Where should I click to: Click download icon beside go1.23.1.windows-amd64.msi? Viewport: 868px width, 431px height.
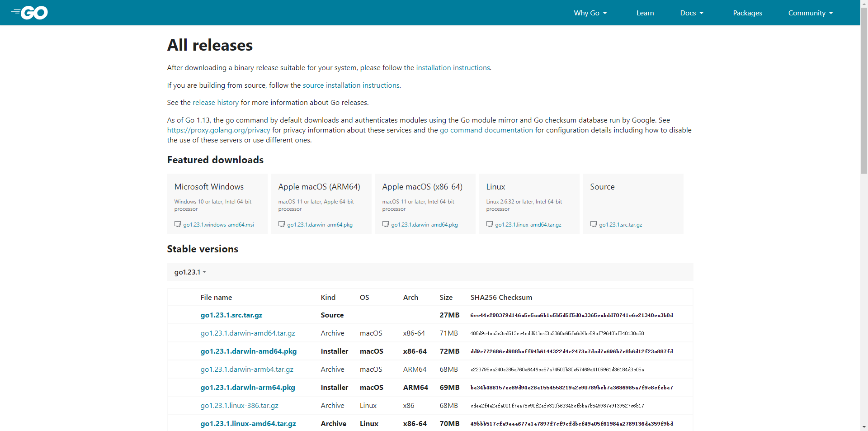(x=178, y=224)
